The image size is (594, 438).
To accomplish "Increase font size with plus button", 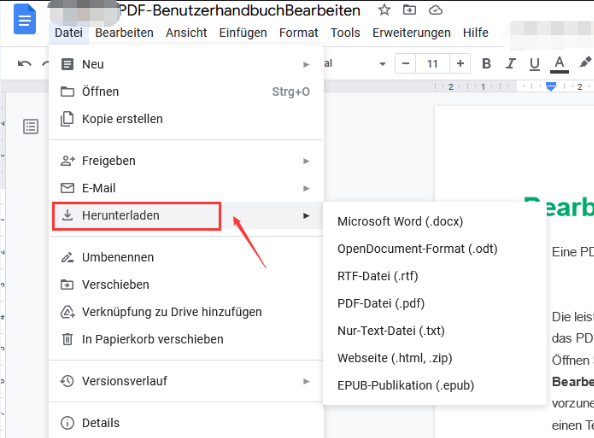I will tap(460, 64).
